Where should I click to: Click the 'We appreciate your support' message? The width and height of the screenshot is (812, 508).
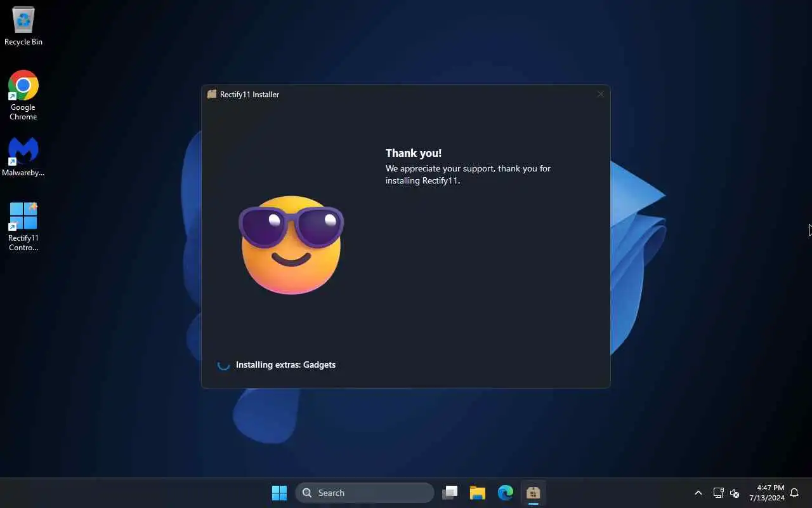pos(468,174)
